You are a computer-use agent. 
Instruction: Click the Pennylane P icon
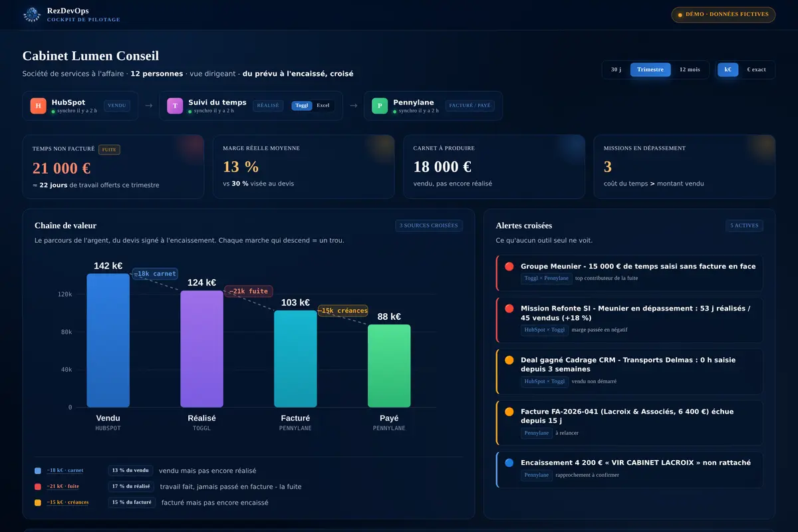coord(380,106)
